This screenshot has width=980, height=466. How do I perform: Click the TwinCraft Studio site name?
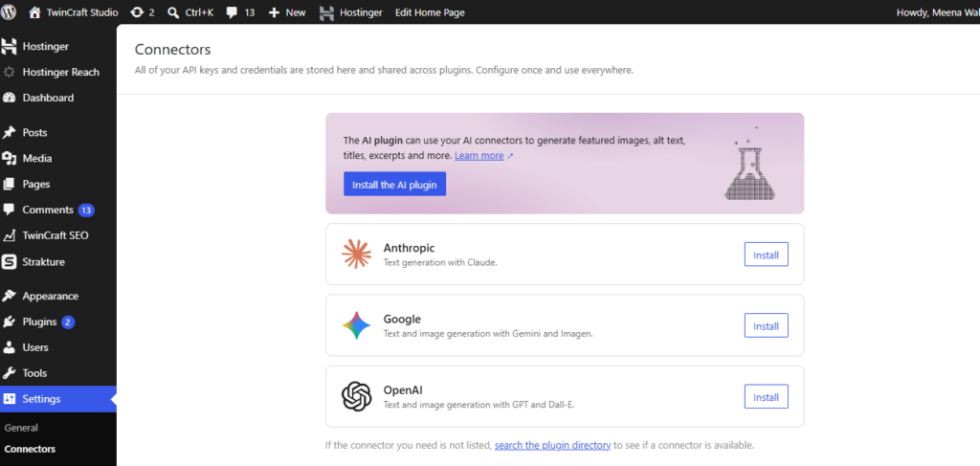(x=82, y=12)
